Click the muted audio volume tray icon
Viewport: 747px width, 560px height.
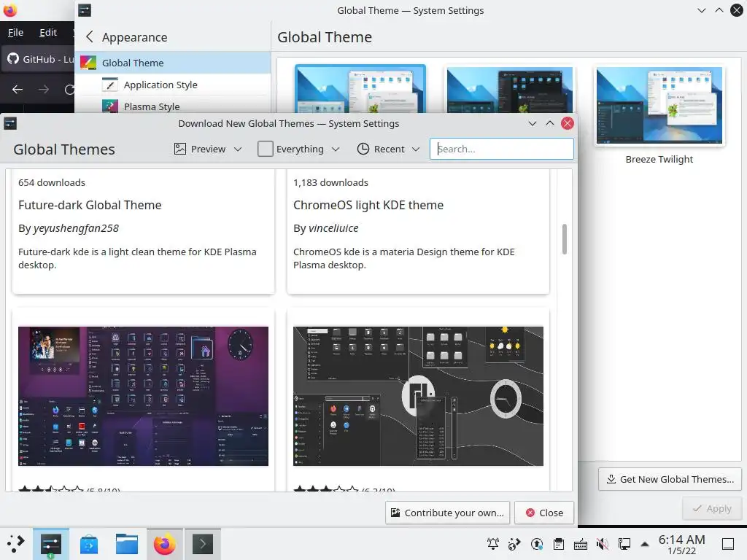tap(603, 544)
